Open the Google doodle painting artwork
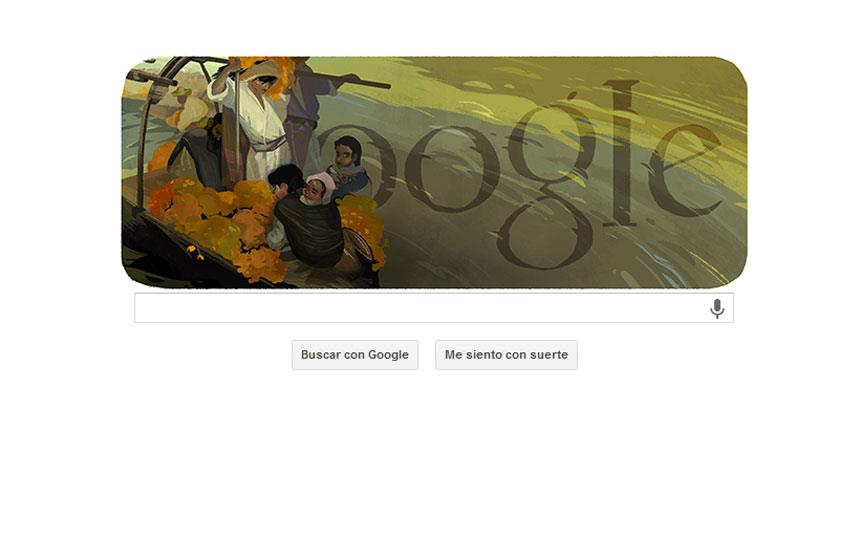860x560 pixels. (x=434, y=172)
